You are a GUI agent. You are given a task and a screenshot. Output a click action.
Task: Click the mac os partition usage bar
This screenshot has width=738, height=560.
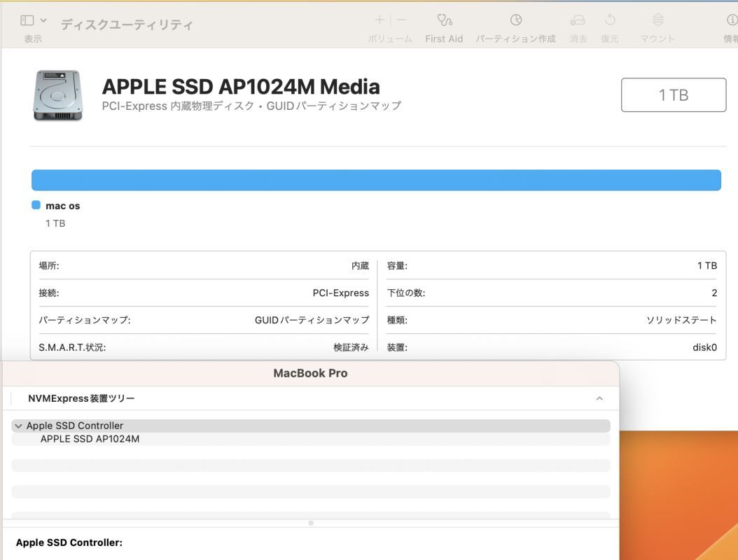pyautogui.click(x=375, y=180)
